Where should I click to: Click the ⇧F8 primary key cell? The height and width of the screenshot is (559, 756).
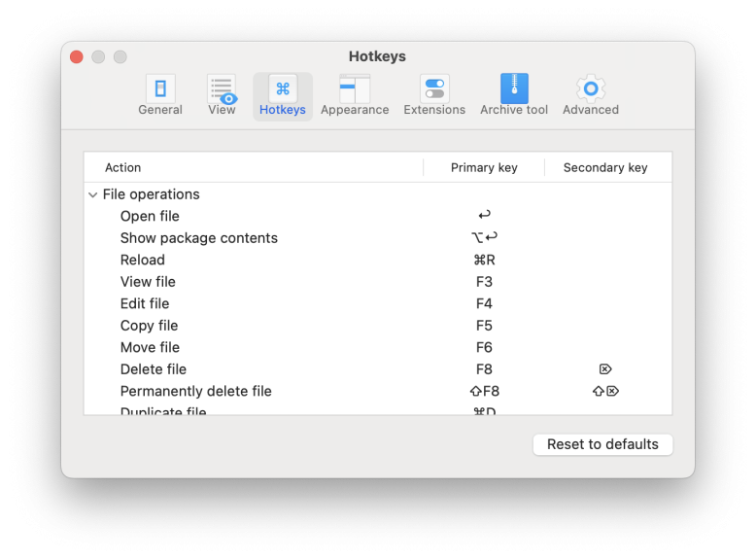[484, 391]
